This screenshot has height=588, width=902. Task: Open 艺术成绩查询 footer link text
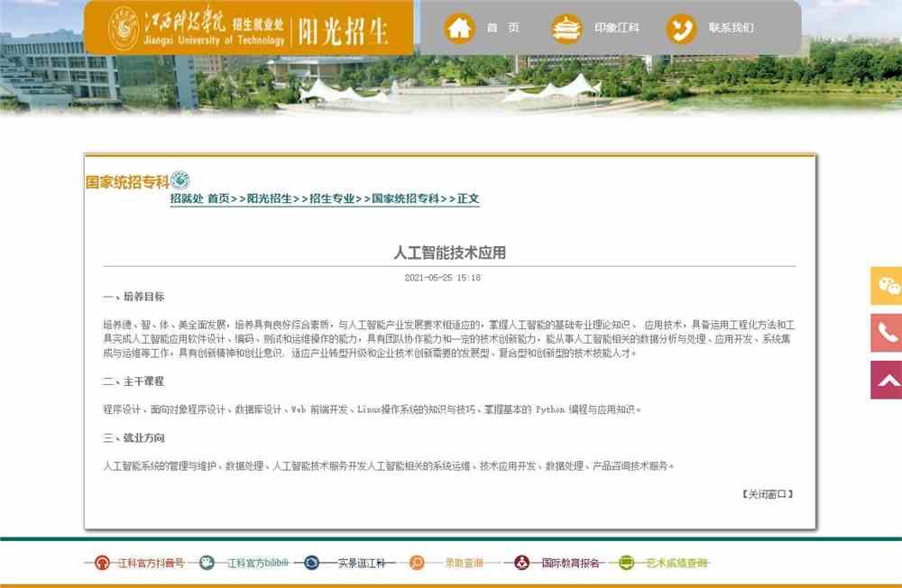coord(676,563)
